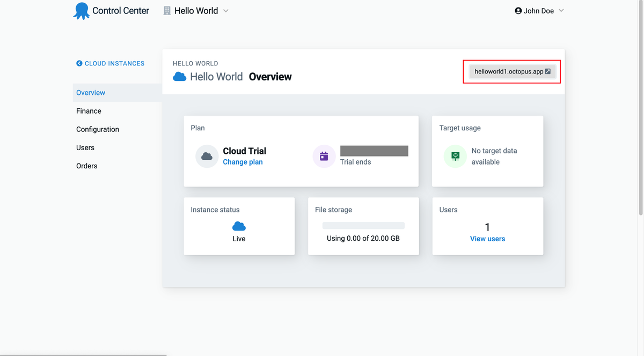Image resolution: width=644 pixels, height=356 pixels.
Task: Select Overview in the sidebar
Action: tap(91, 93)
